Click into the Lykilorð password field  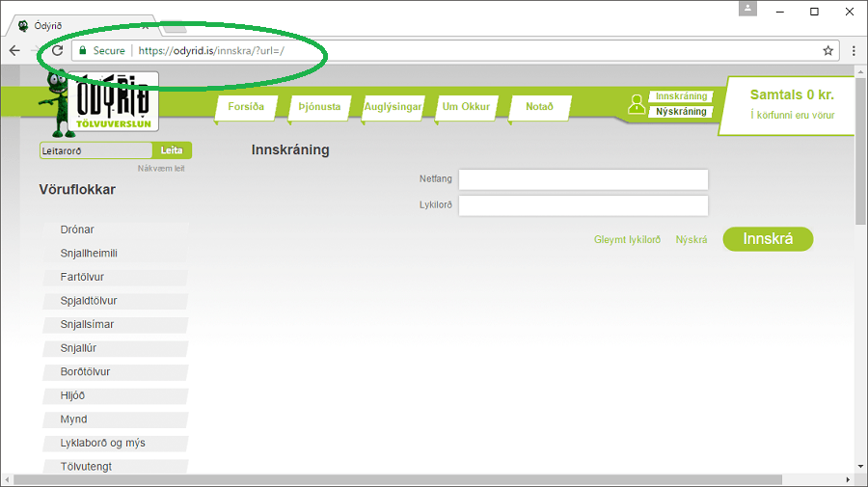583,205
